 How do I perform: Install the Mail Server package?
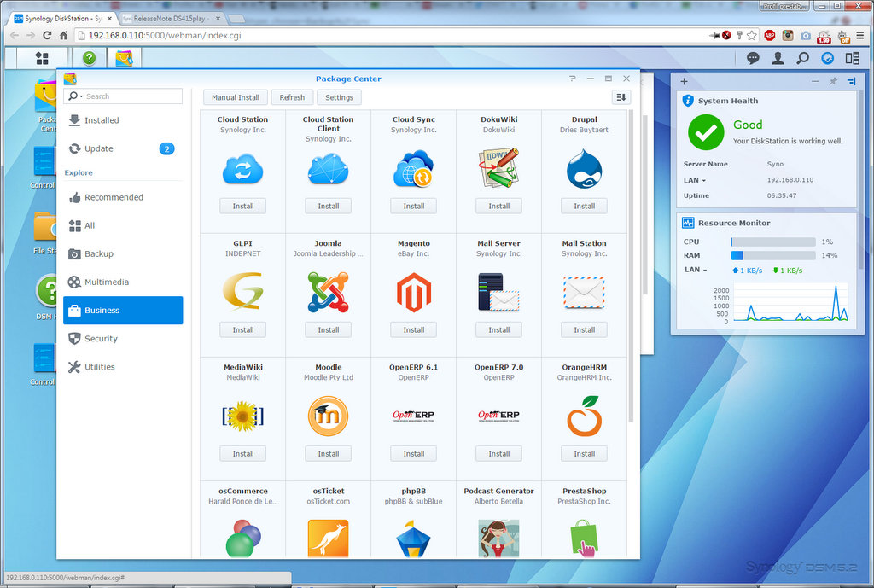click(x=498, y=330)
